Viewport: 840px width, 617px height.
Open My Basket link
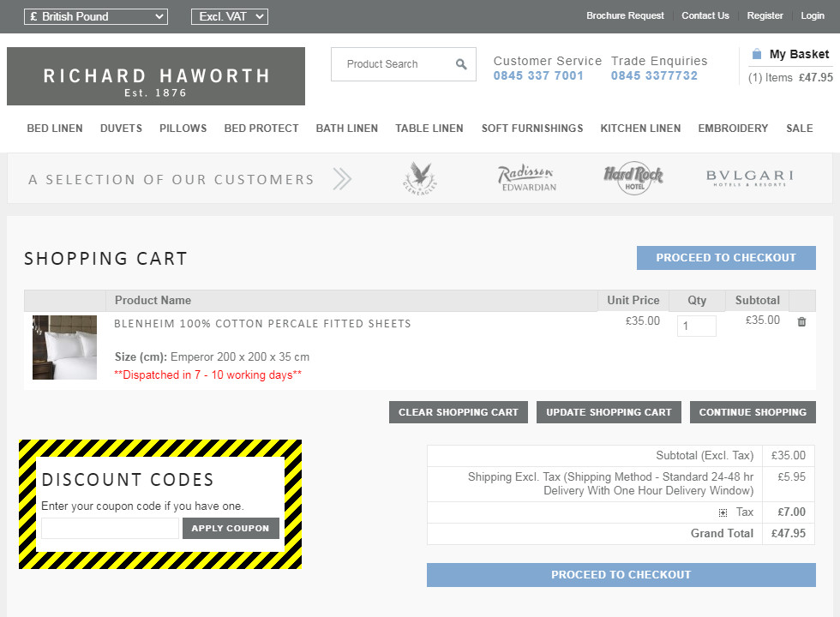click(799, 54)
